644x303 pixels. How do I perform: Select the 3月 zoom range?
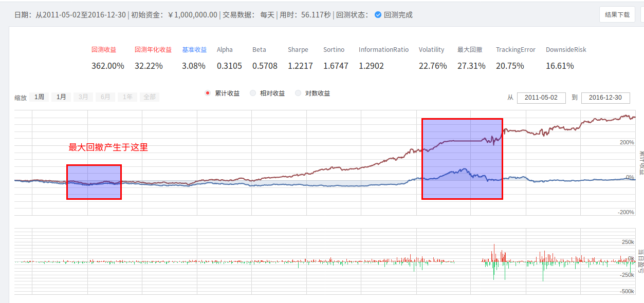tap(83, 97)
